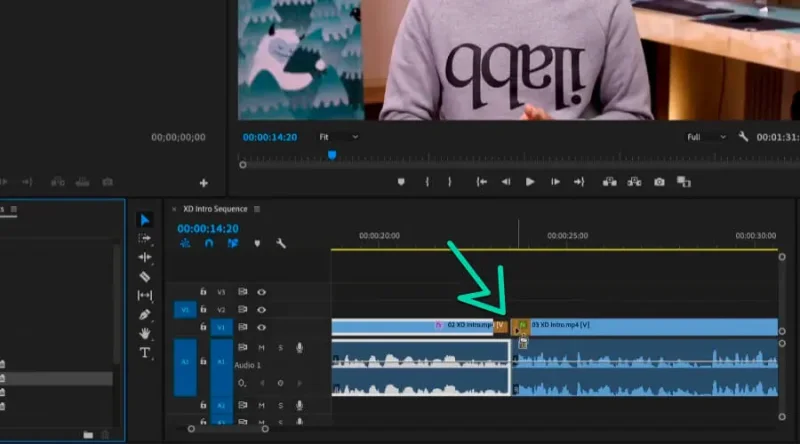Screen dimensions: 800x444
Task: Solo the A2 track
Action: [x=281, y=406]
